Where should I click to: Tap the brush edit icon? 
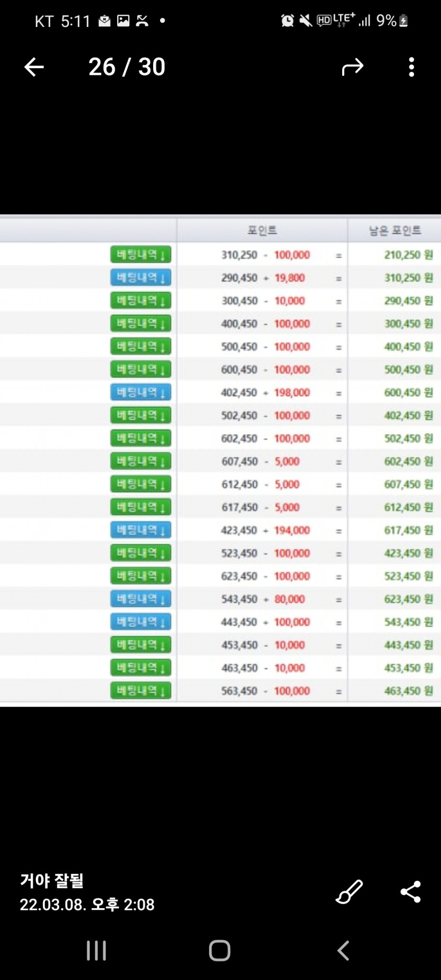[349, 892]
